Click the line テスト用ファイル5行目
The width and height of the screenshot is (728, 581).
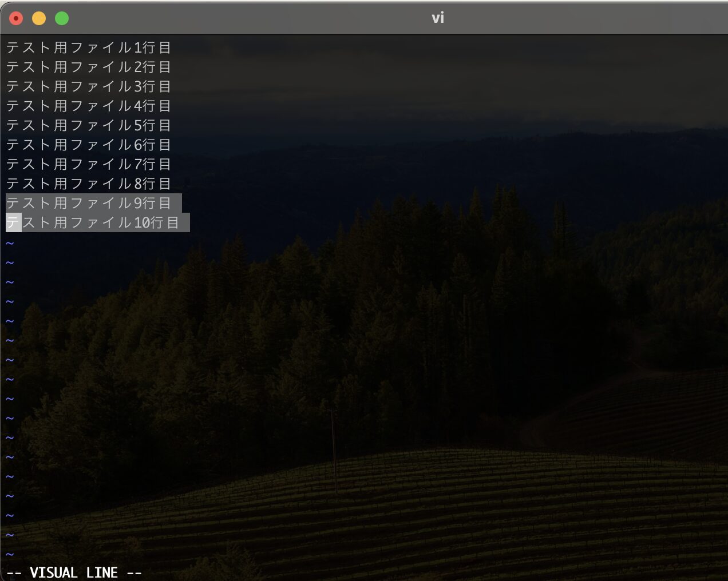(89, 125)
